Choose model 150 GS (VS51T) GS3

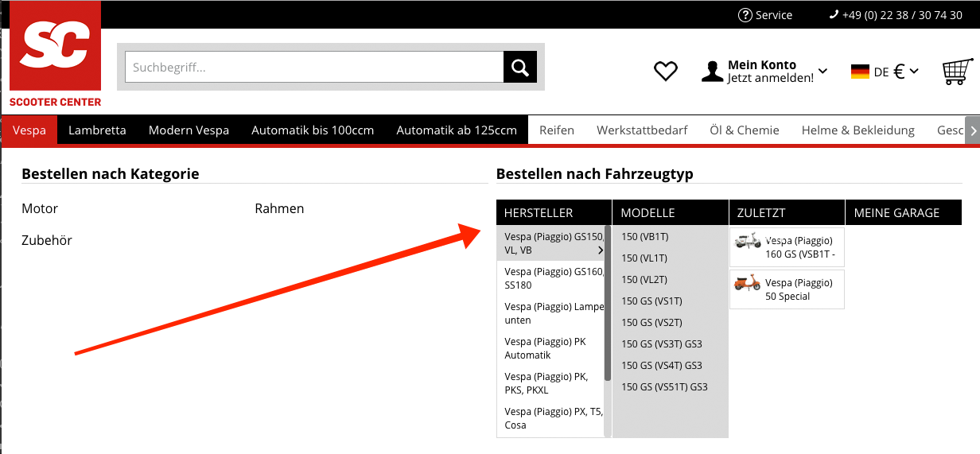(664, 387)
